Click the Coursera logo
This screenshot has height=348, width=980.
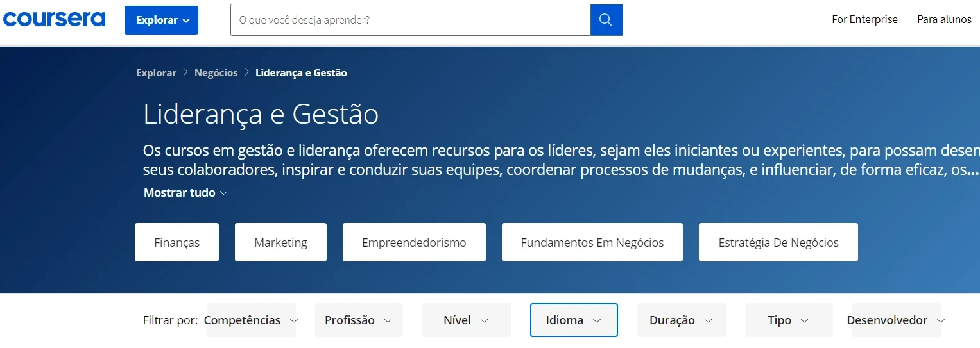click(54, 19)
